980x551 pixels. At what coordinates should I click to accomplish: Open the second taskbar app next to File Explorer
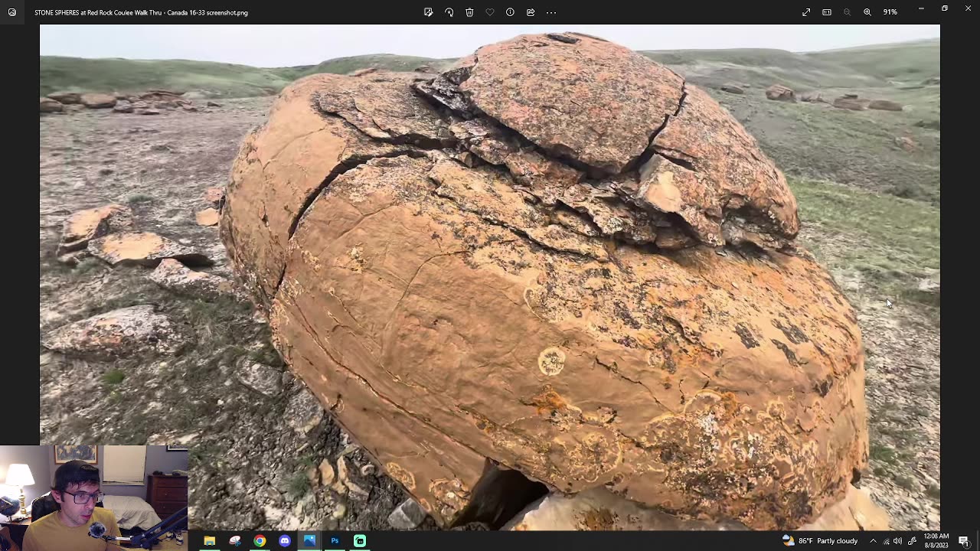pos(235,540)
